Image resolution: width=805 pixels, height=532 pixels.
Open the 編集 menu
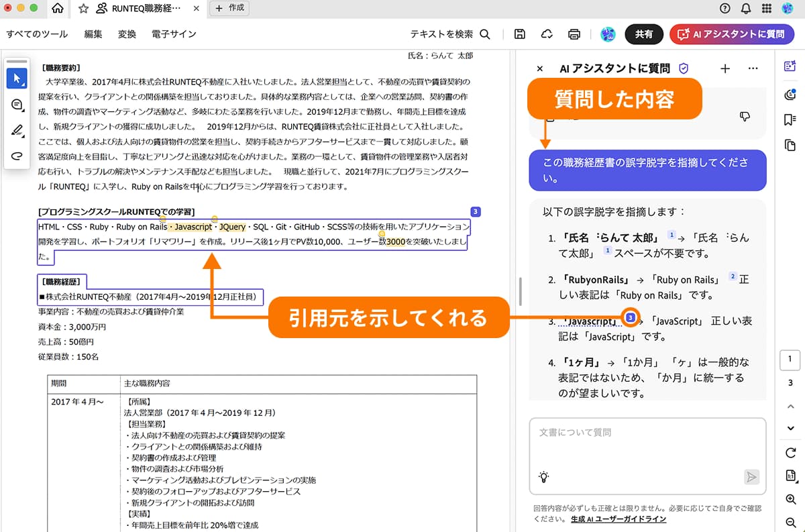click(93, 34)
